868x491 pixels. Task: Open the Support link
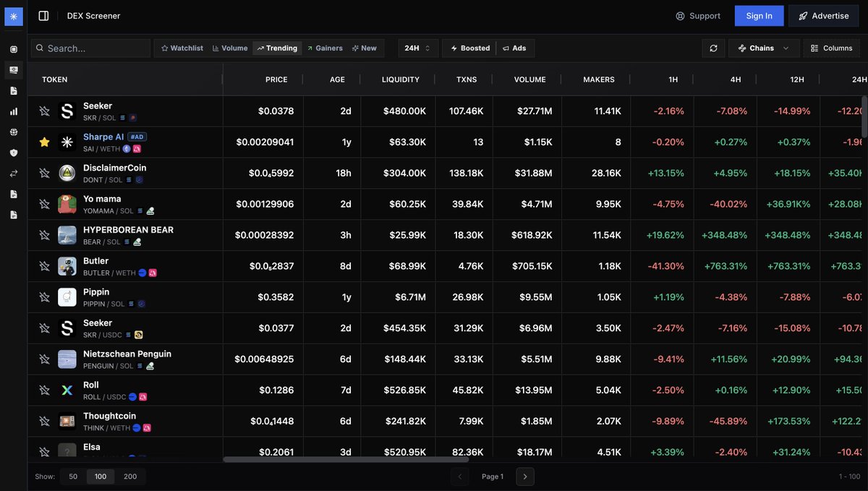pos(698,16)
